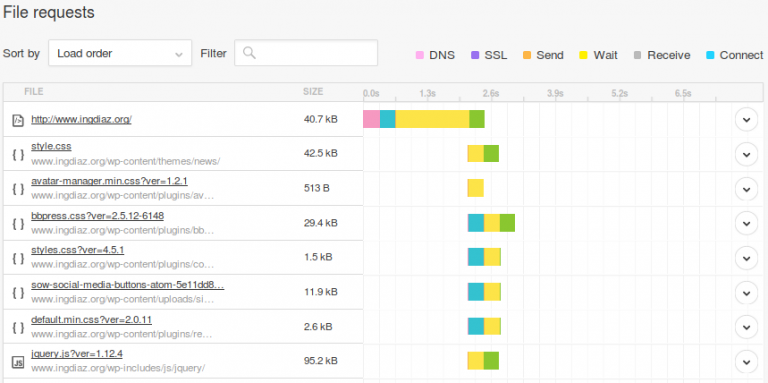
Task: Click the SIZE column header
Action: (x=313, y=92)
